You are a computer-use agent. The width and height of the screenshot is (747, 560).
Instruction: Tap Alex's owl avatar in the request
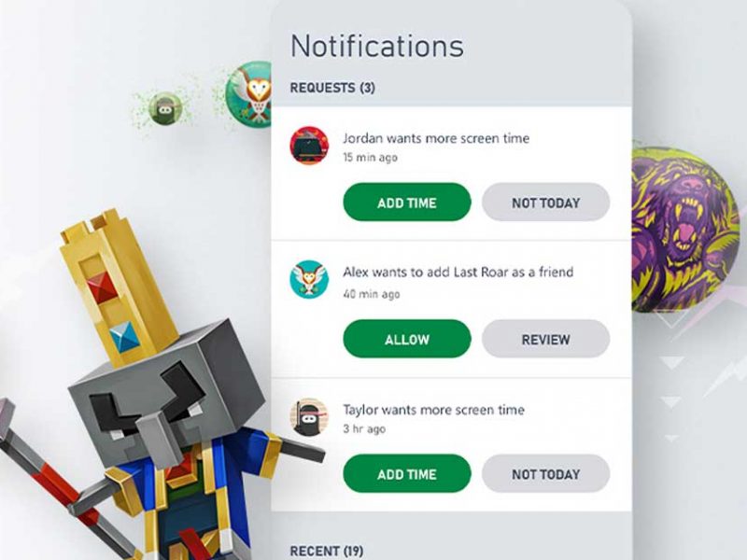pyautogui.click(x=309, y=279)
